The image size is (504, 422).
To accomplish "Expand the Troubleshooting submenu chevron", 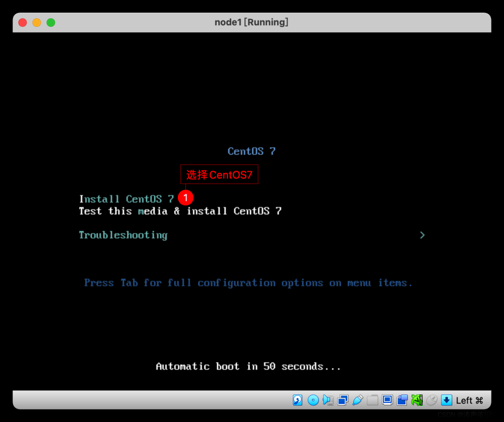I will point(422,235).
